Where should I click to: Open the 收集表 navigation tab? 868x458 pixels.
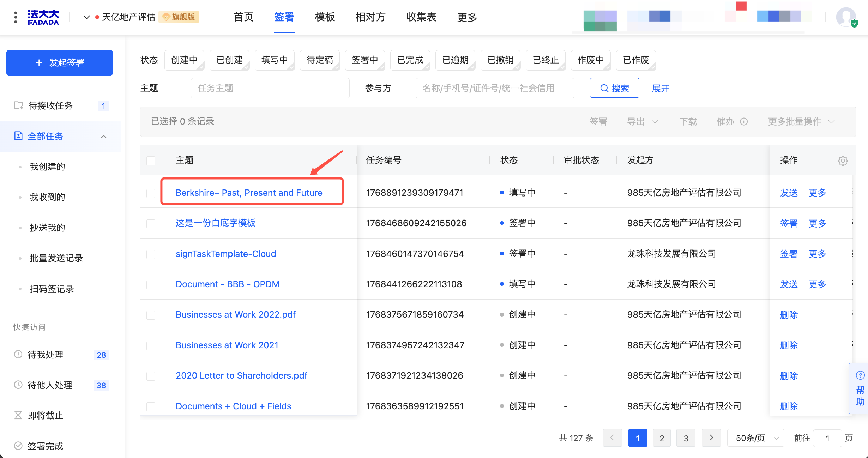click(x=421, y=17)
